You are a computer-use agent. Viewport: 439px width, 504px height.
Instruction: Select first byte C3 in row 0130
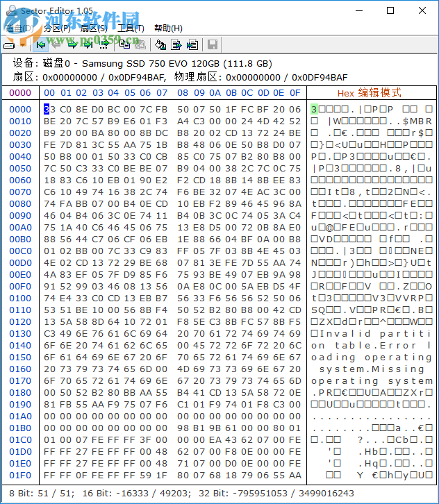(49, 334)
